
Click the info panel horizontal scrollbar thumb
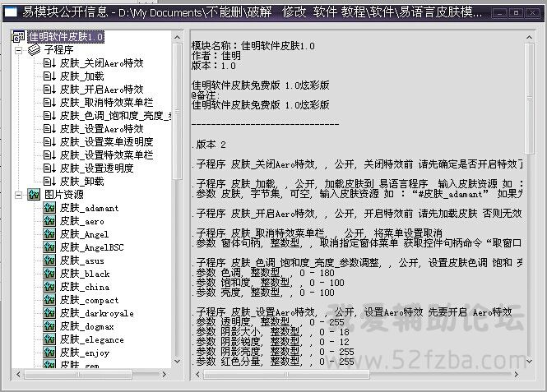coord(286,375)
